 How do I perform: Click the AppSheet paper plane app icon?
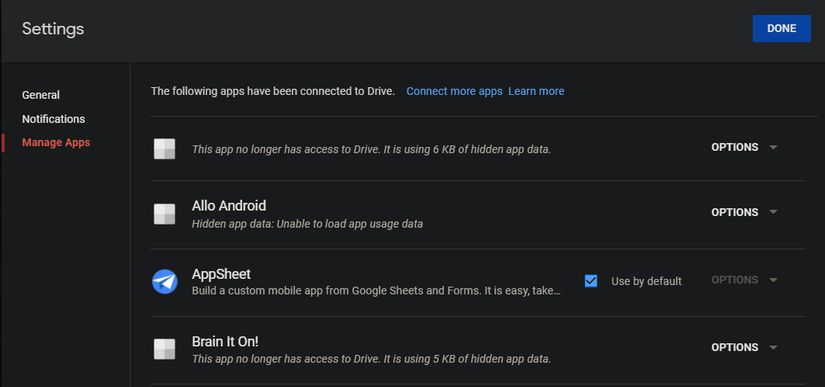(x=165, y=281)
